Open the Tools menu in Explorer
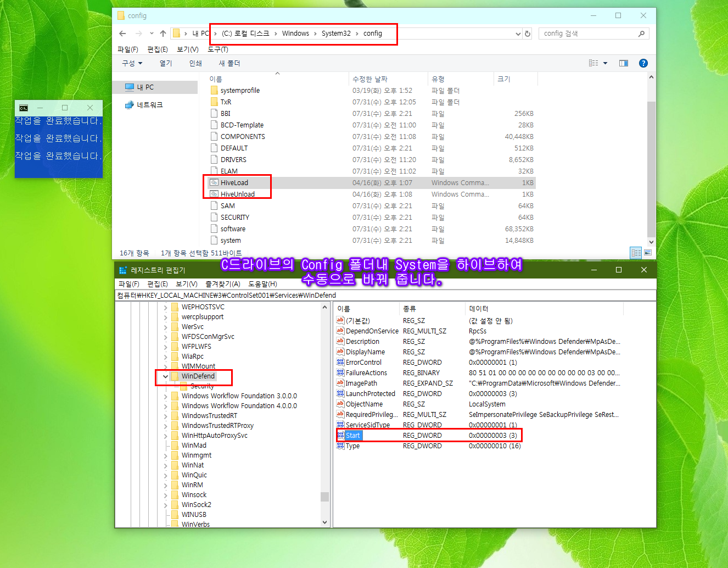728x568 pixels. [218, 49]
